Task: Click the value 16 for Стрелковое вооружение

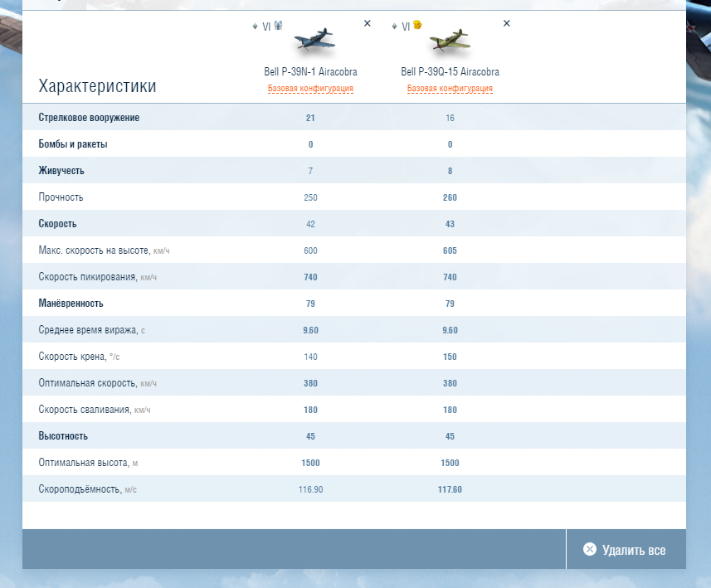Action: coord(450,118)
